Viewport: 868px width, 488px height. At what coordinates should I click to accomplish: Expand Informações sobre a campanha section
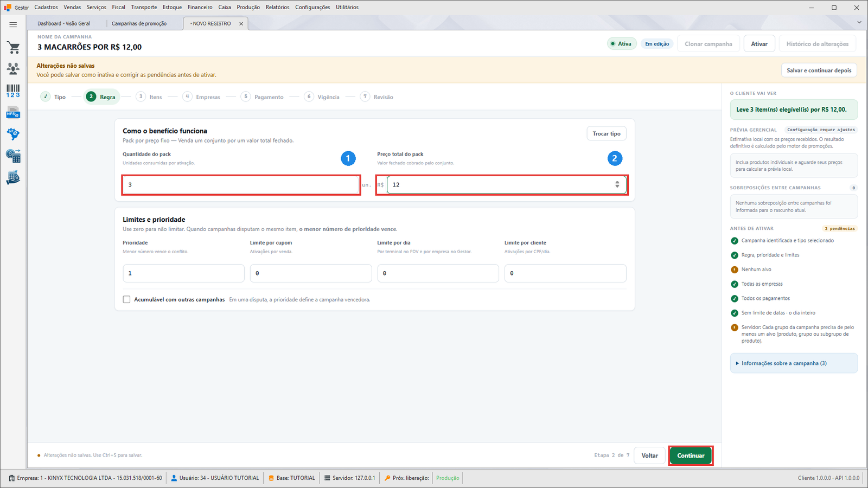[x=794, y=363]
